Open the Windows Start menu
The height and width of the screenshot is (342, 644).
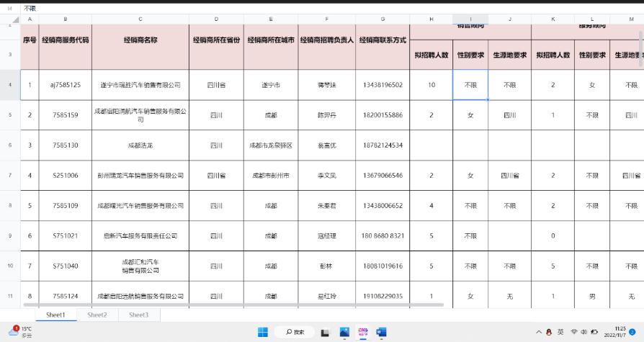point(263,332)
